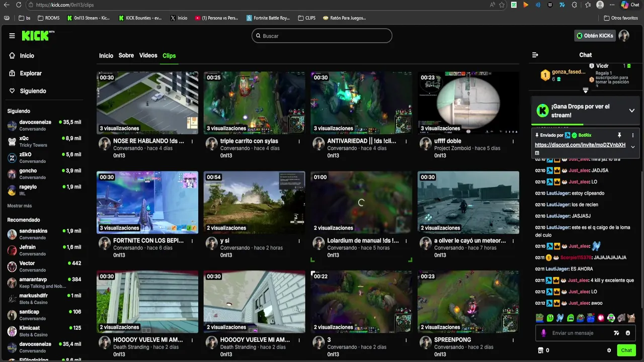Open the Edge Copilot Chat button
The image size is (644, 362).
[x=630, y=5]
